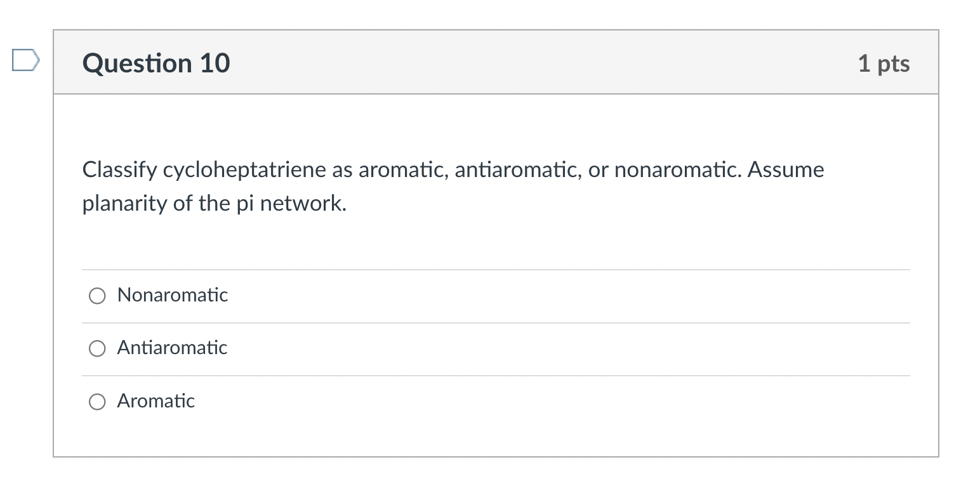Screen dimensions: 980x488
Task: Click the word Assume in the prompt
Action: (786, 170)
